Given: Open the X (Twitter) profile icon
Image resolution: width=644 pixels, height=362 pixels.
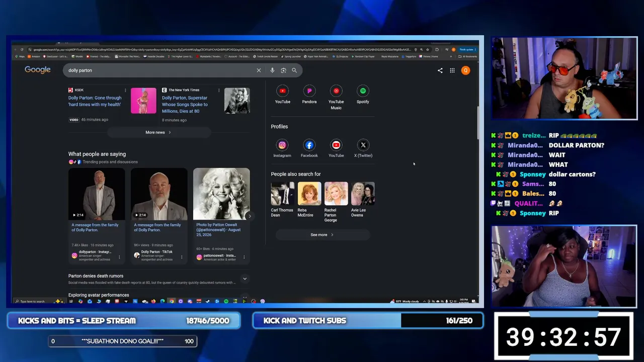Looking at the screenshot, I should tap(363, 149).
